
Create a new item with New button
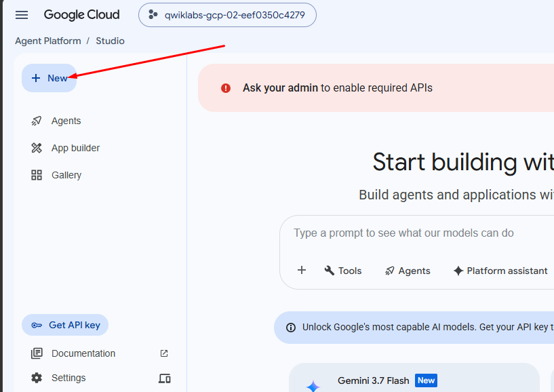coord(49,78)
